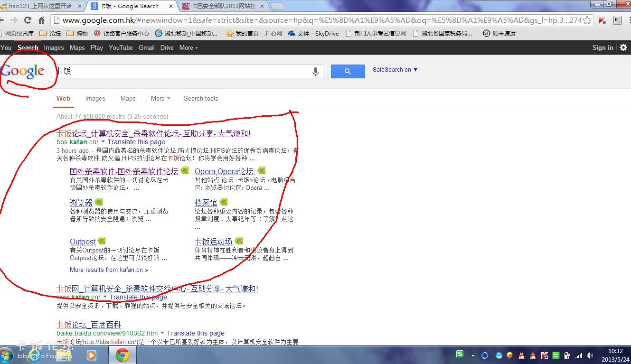Viewport: 631px width, 364px height.
Task: Open More results from kafan.cn link
Action: coord(109,270)
